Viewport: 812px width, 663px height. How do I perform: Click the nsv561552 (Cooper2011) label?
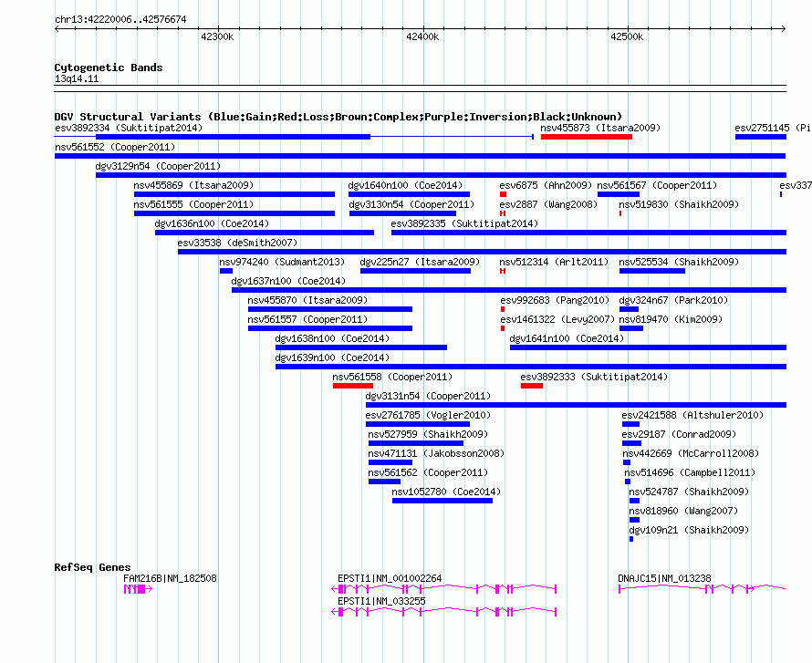click(x=115, y=147)
